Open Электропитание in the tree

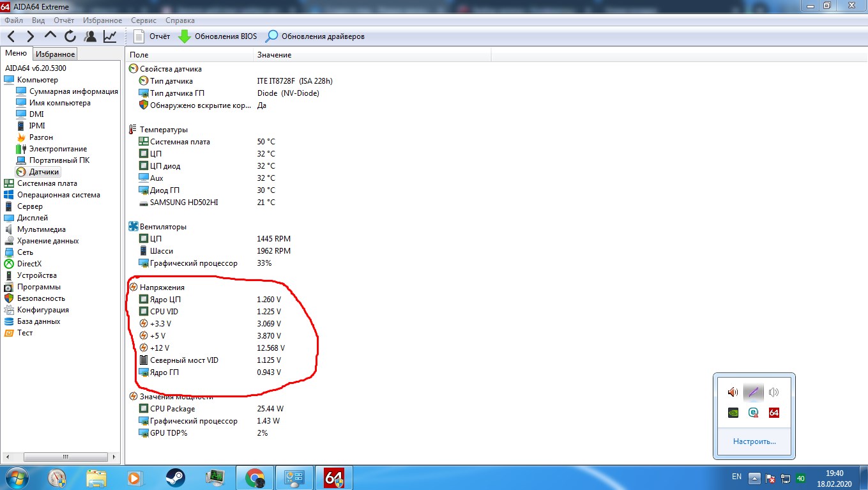tap(52, 149)
